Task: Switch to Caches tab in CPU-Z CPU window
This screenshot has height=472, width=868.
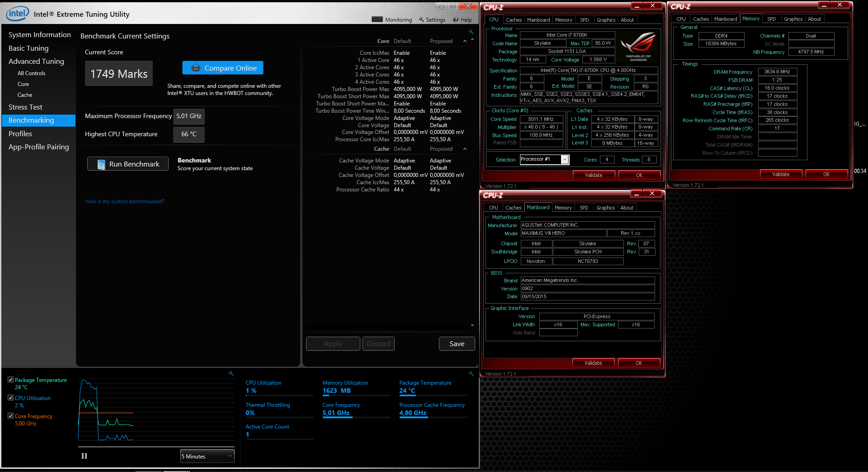Action: click(514, 20)
